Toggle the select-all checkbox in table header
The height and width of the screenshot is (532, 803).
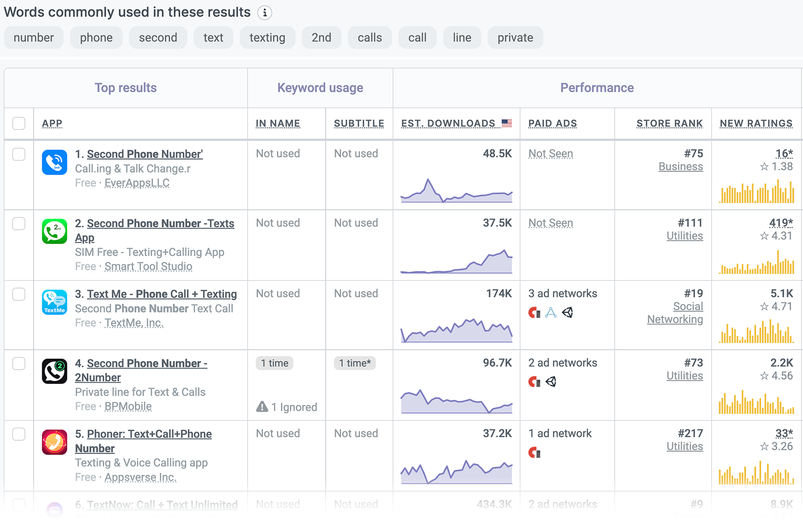(19, 123)
